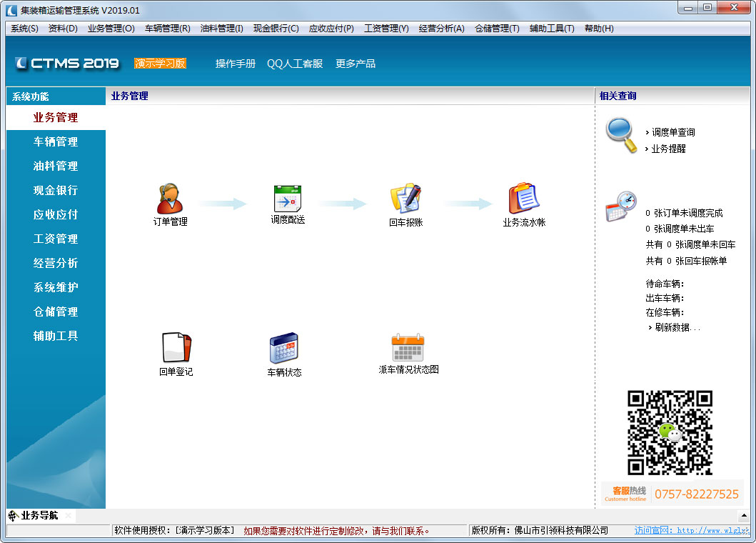The image size is (756, 543).
Task: Click the 业务提醒 link
Action: coord(668,149)
